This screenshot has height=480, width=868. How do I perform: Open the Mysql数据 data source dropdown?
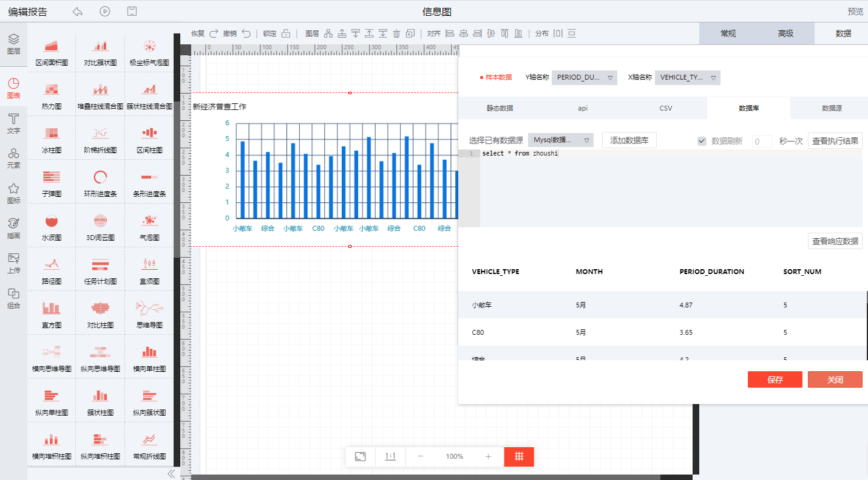(x=561, y=140)
